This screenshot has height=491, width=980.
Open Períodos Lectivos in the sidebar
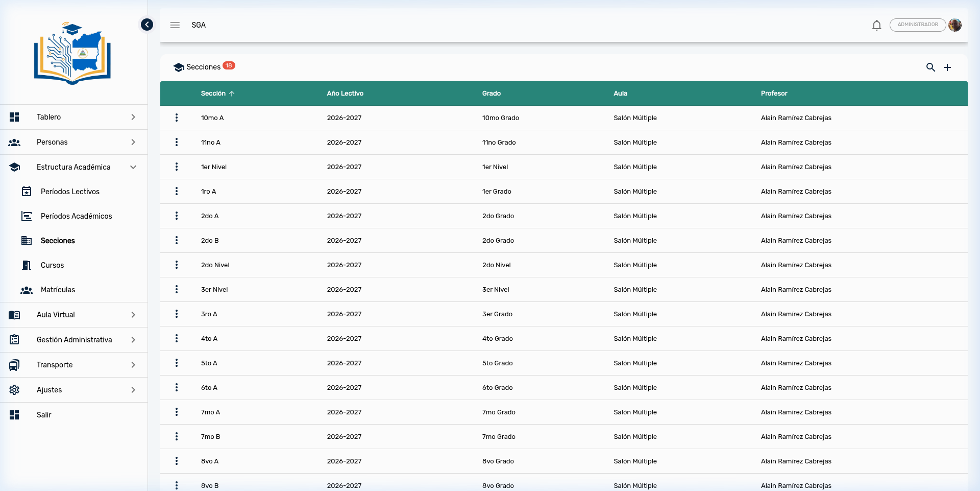(70, 192)
